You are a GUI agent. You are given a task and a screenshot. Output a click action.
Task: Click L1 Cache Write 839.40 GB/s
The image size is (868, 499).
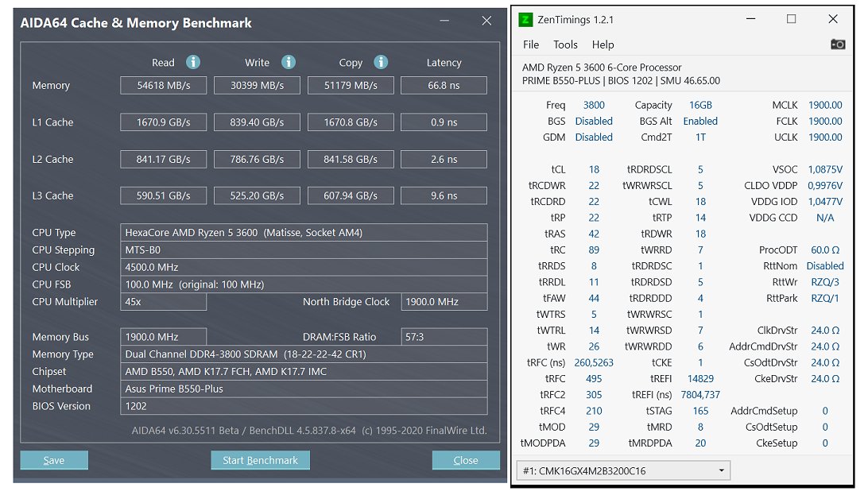257,122
